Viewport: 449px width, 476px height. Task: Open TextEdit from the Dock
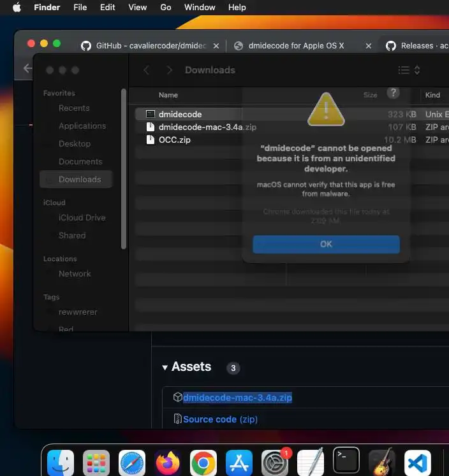pos(311,463)
